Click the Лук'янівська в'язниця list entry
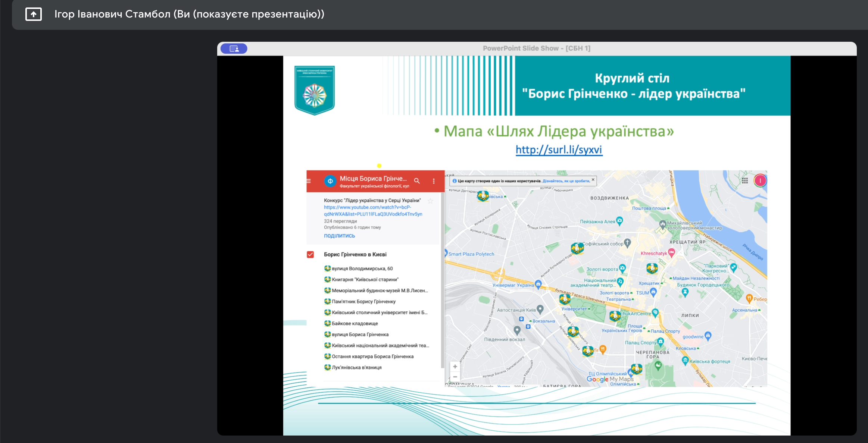 pos(356,368)
